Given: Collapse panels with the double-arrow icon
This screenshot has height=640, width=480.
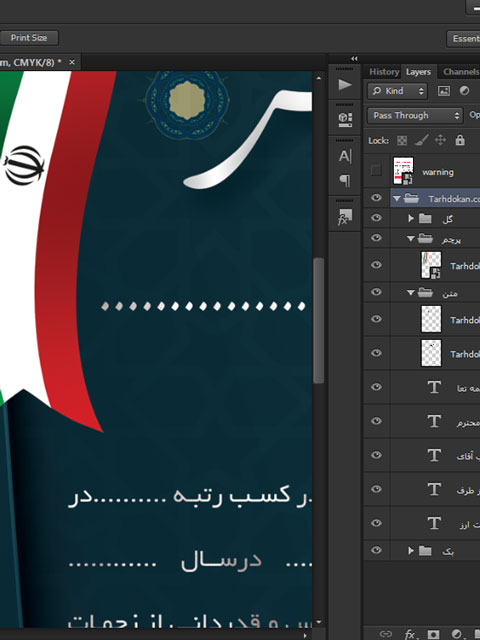Looking at the screenshot, I should (354, 59).
